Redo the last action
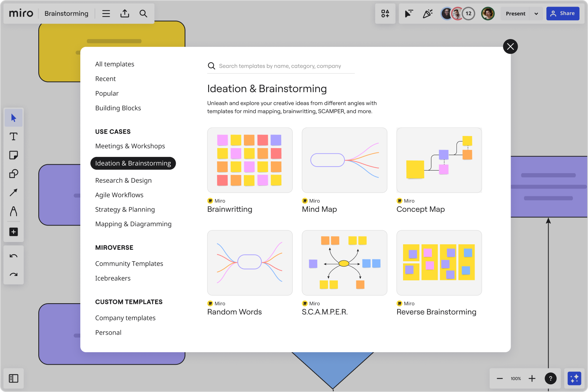This screenshot has width=588, height=392. pyautogui.click(x=14, y=274)
